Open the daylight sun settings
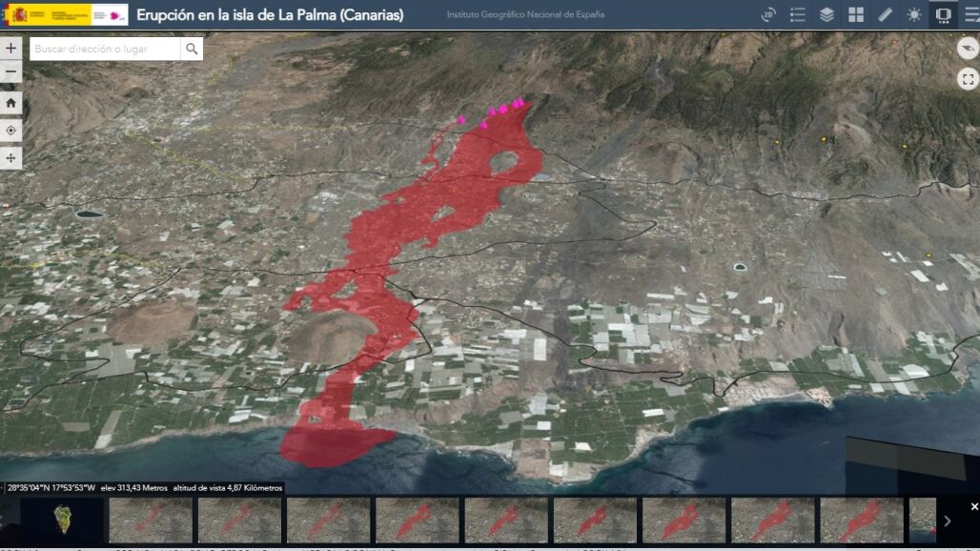The height and width of the screenshot is (551, 980). coord(914,15)
